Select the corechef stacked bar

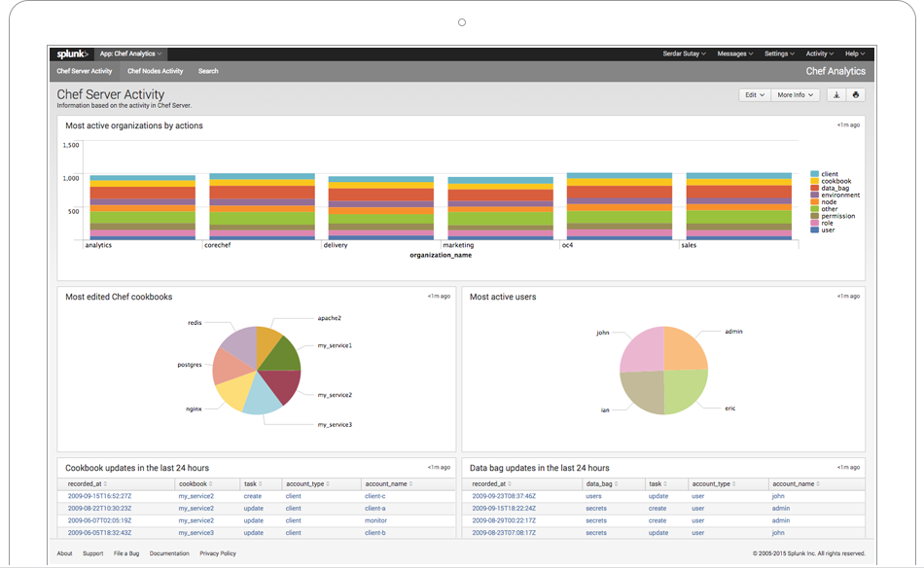[263, 206]
